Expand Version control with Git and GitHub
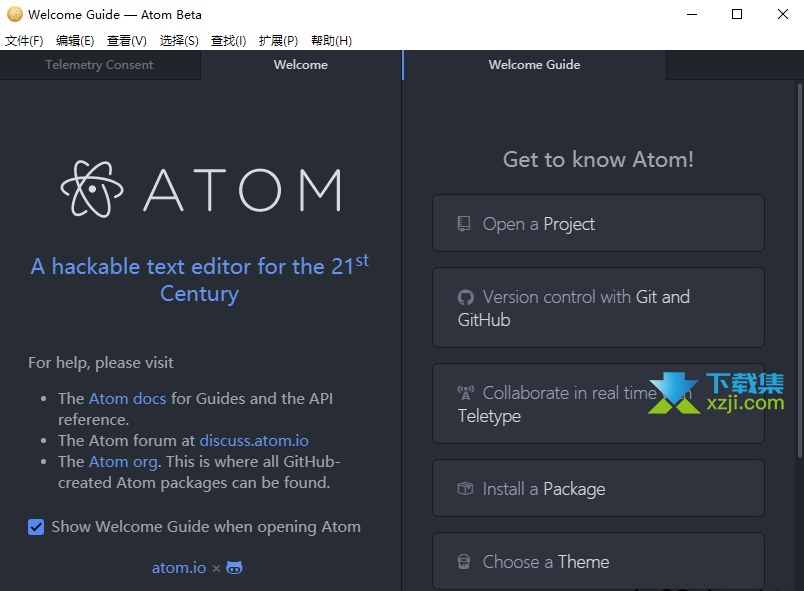 point(598,308)
